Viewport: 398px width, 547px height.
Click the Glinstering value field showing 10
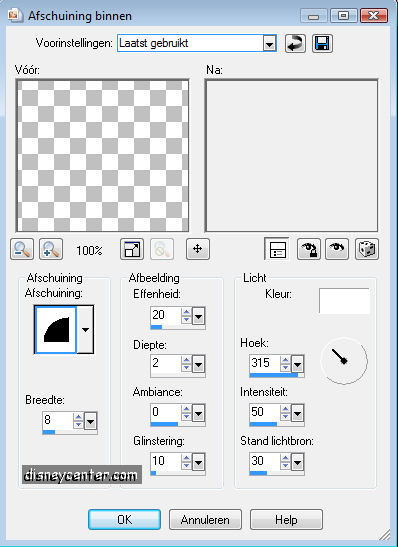point(166,461)
